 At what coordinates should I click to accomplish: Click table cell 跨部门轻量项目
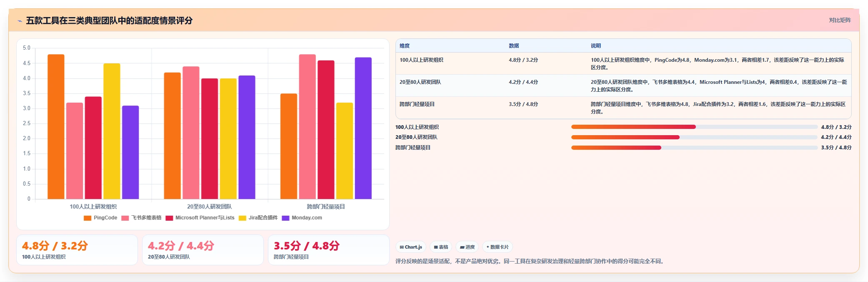417,104
